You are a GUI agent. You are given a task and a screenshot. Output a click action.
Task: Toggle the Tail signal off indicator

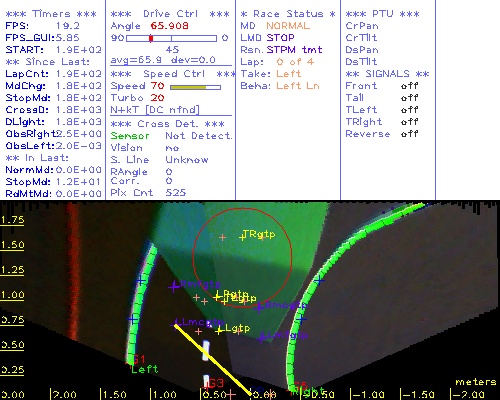point(409,98)
